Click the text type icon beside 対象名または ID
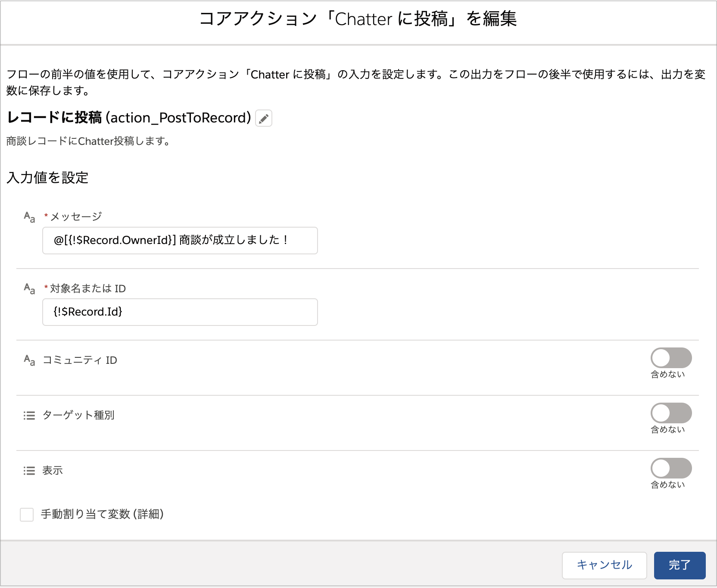Image resolution: width=717 pixels, height=588 pixels. pyautogui.click(x=29, y=288)
